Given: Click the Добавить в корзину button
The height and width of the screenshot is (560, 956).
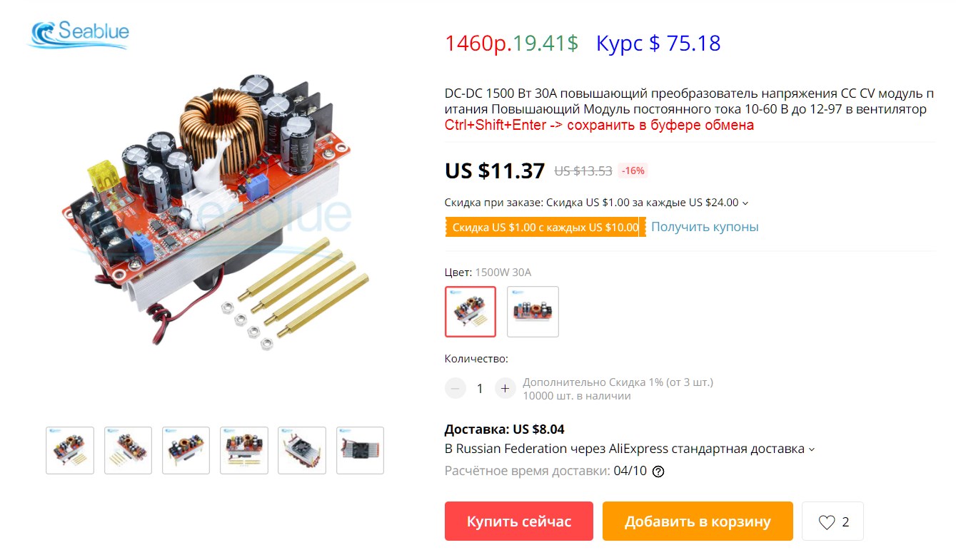Looking at the screenshot, I should [698, 521].
